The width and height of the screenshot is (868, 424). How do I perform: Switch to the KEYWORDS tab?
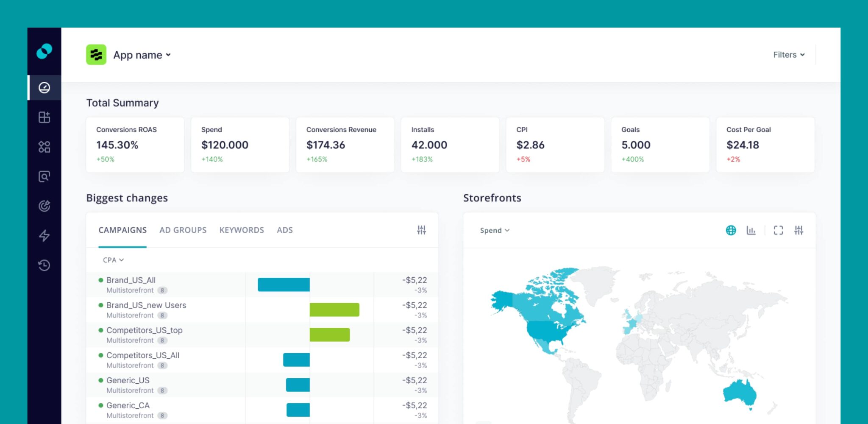point(241,230)
